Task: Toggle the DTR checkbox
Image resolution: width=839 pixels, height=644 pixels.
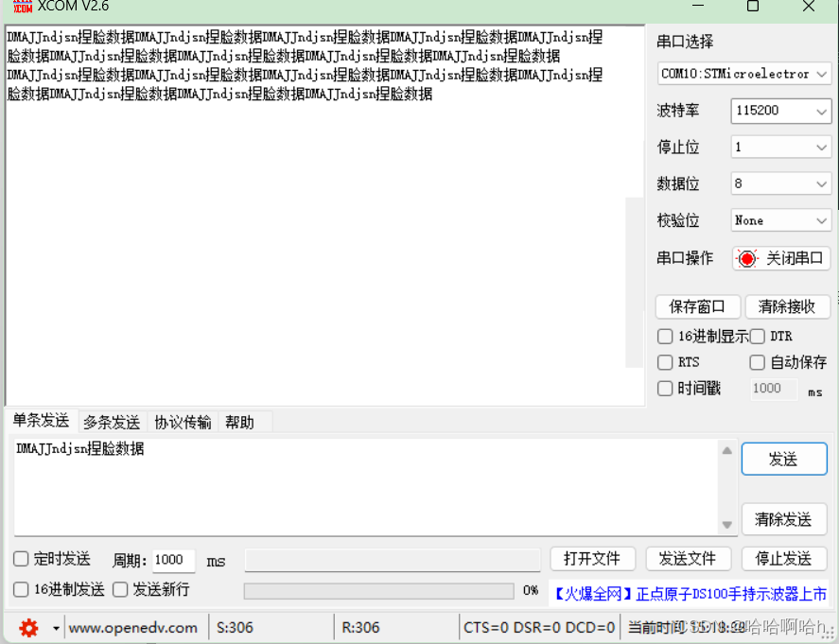Action: tap(758, 336)
